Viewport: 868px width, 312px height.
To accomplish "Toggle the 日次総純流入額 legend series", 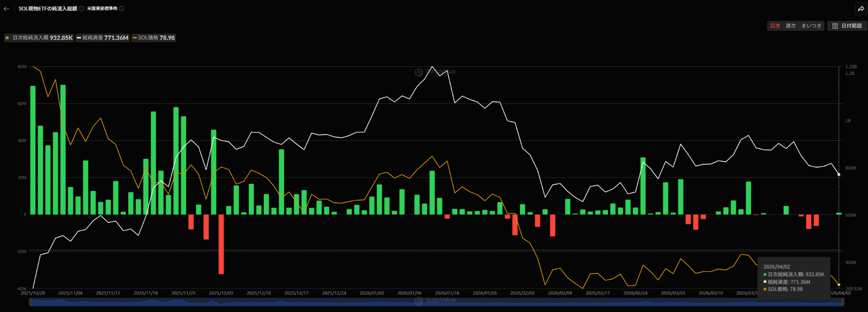I will click(x=39, y=38).
